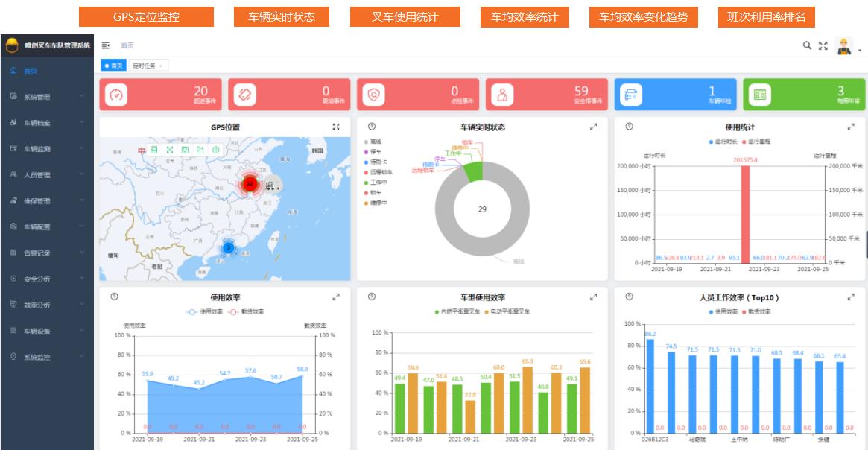Image resolution: width=868 pixels, height=450 pixels.
Task: Expand 车辆监测 sidebar chevron
Action: 82,148
